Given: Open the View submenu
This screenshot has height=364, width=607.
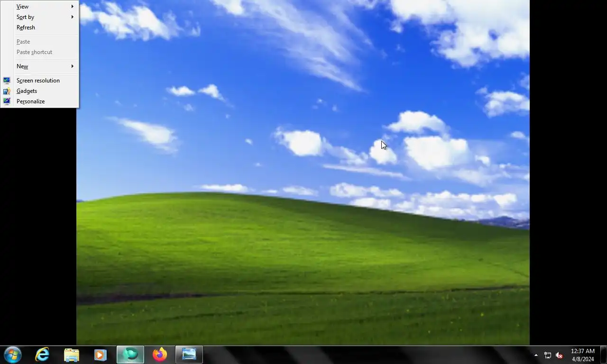Looking at the screenshot, I should pyautogui.click(x=39, y=7).
